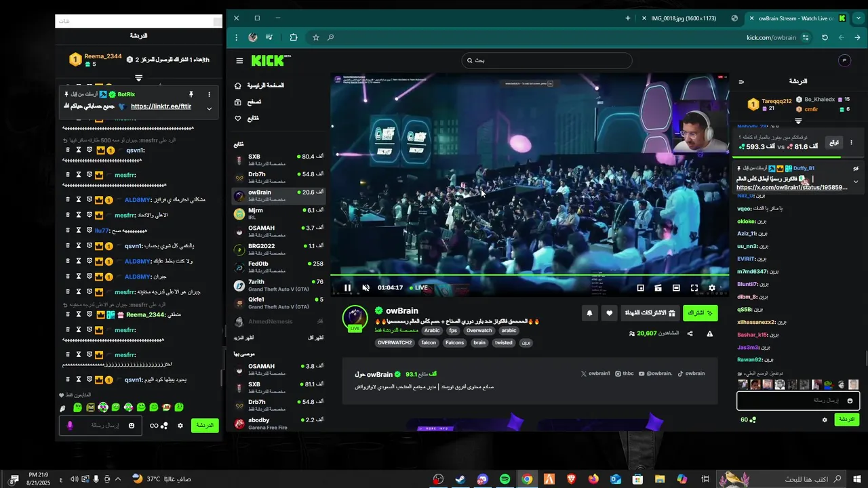Enter fullscreen mode on the video player
868x488 pixels.
(x=694, y=288)
